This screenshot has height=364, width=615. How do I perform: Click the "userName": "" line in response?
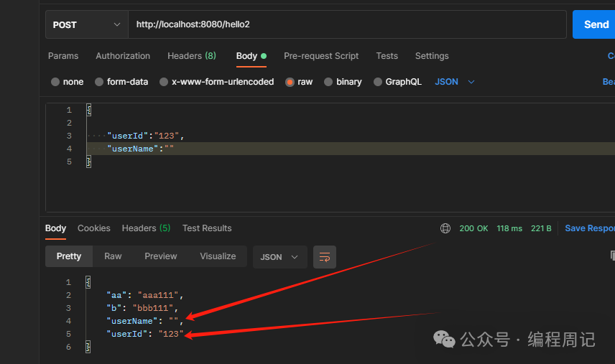144,321
